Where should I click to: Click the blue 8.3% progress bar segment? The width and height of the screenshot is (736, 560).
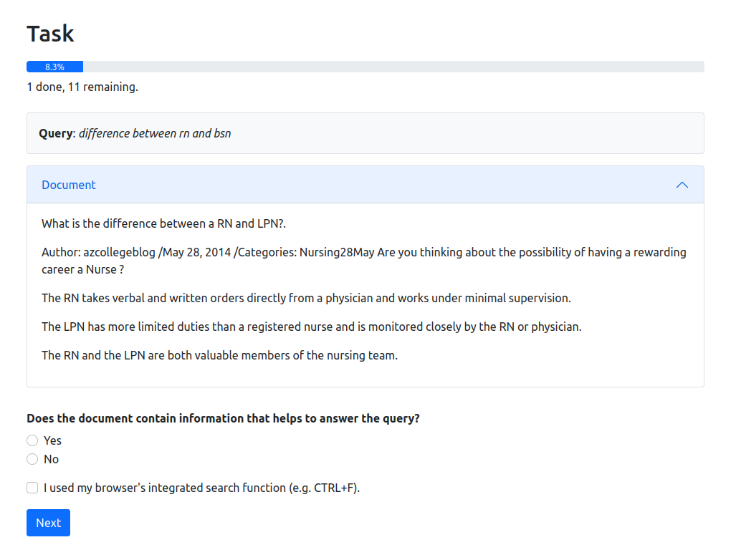54,67
